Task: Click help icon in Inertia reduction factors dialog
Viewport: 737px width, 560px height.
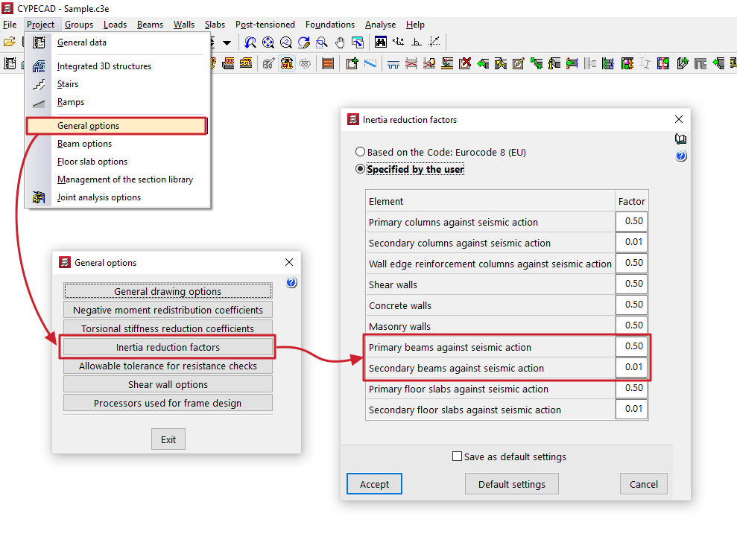Action: click(681, 156)
